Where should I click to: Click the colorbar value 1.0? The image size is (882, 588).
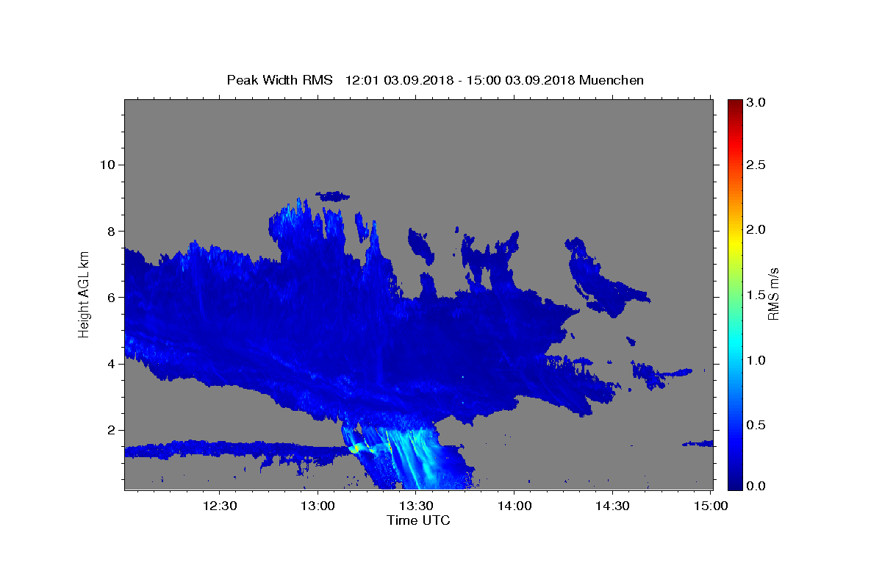(x=756, y=360)
